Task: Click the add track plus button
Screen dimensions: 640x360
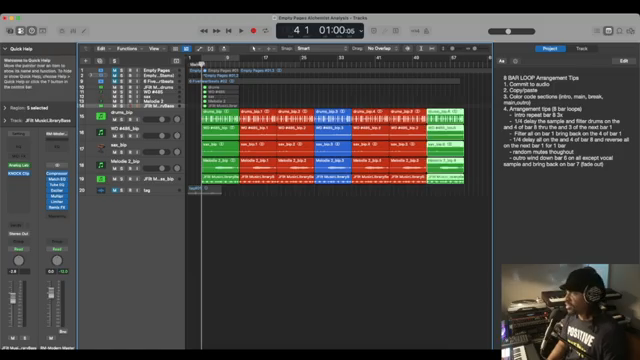Action: (86, 61)
